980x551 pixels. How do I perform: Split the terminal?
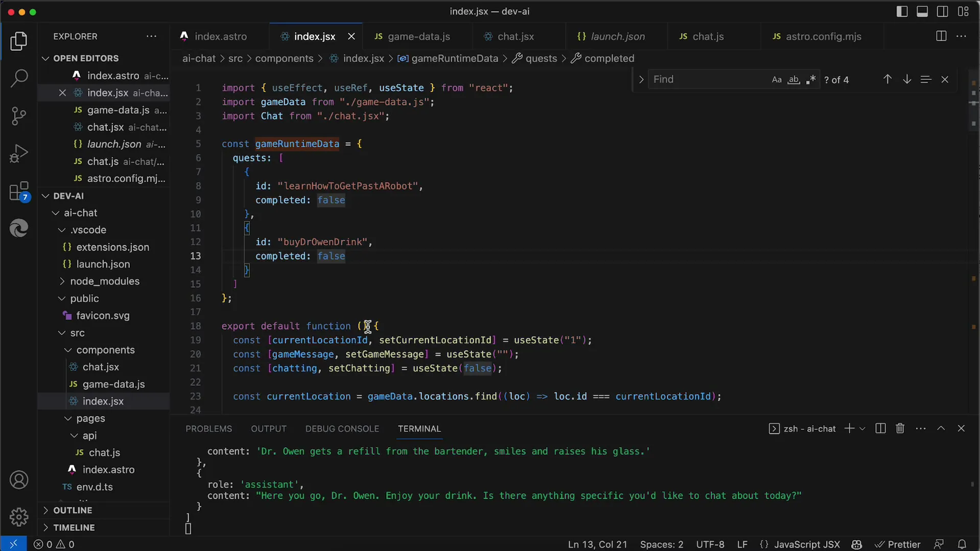[x=880, y=428]
